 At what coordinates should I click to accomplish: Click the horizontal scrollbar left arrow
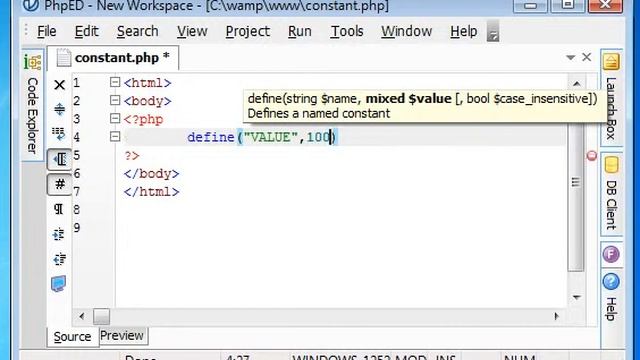[x=82, y=316]
